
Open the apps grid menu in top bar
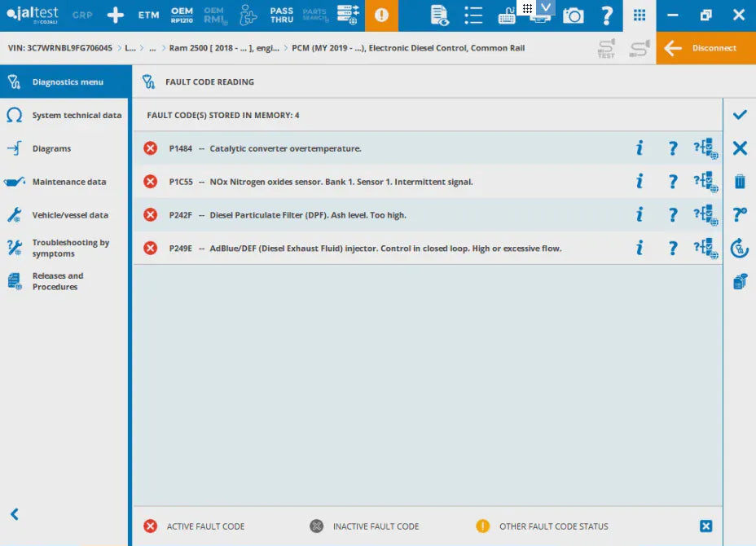[640, 15]
